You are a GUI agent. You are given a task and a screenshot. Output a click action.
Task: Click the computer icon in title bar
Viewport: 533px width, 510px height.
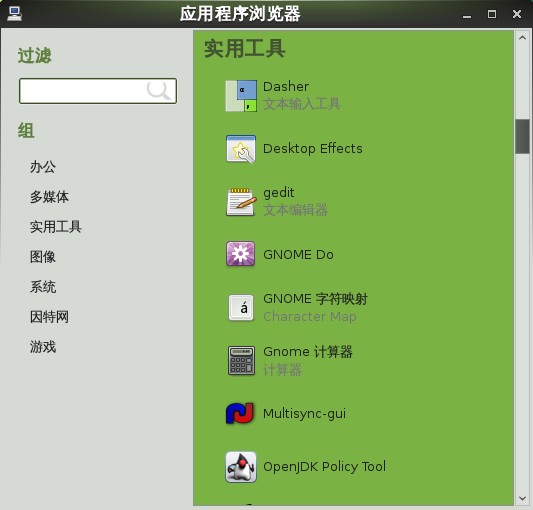click(x=15, y=14)
